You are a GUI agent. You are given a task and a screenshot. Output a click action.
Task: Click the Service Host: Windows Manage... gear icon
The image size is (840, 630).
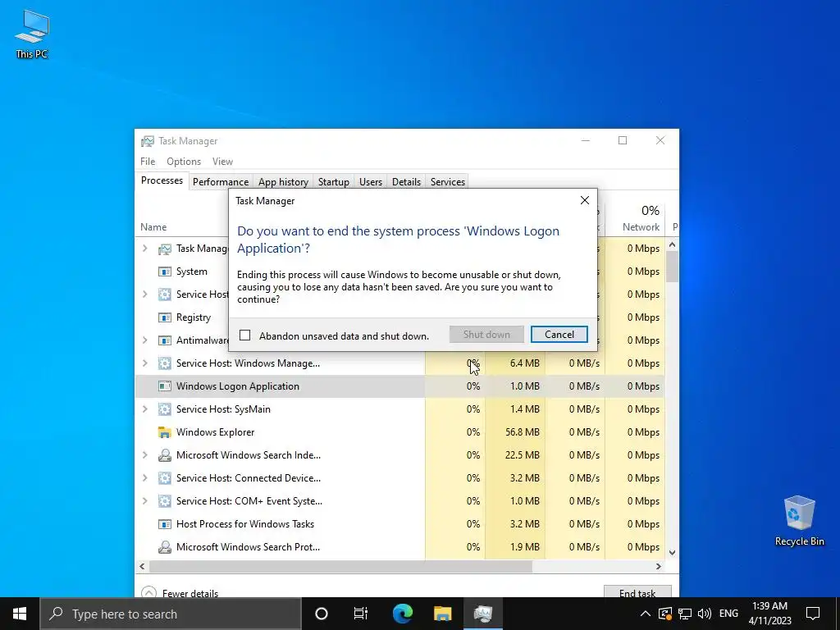(x=164, y=363)
